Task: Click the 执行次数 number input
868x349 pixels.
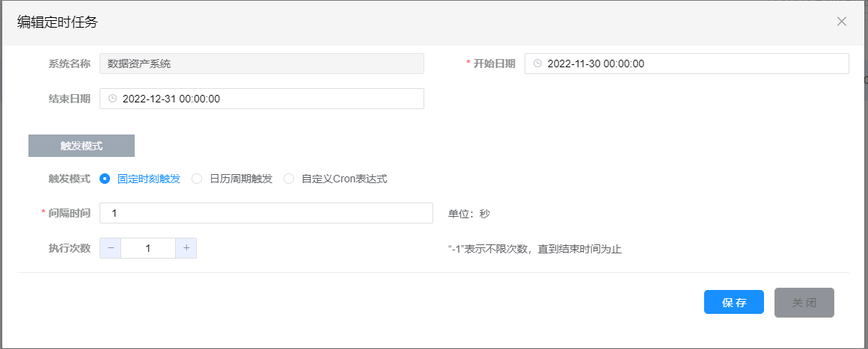Action: tap(148, 248)
